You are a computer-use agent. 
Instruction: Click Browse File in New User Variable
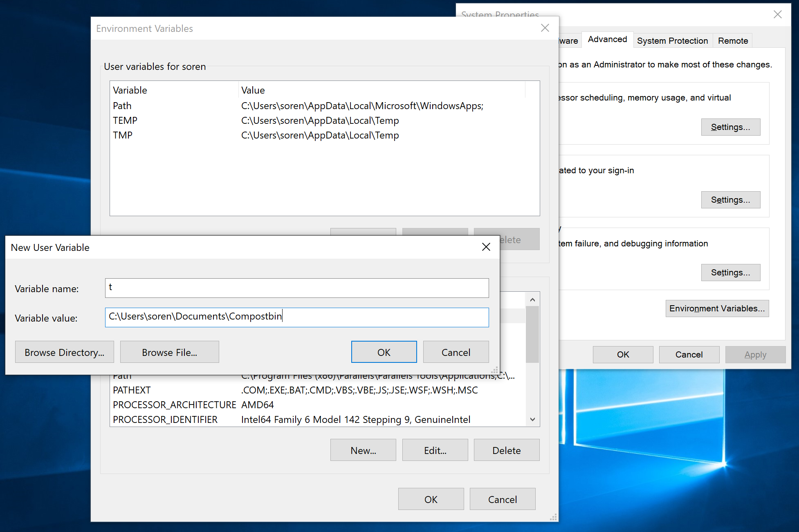169,352
